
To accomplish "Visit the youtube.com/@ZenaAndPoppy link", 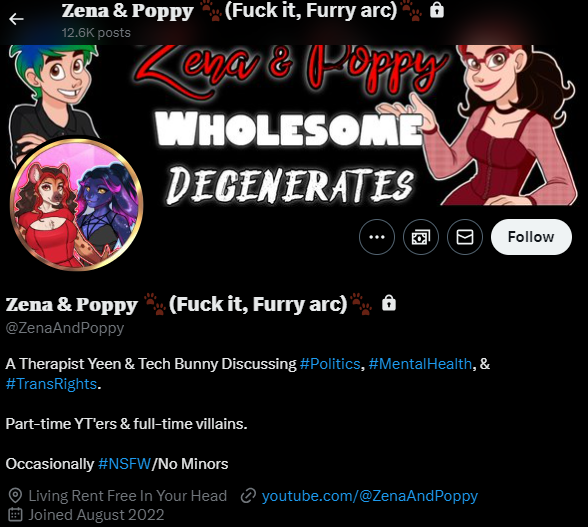I will coord(370,496).
